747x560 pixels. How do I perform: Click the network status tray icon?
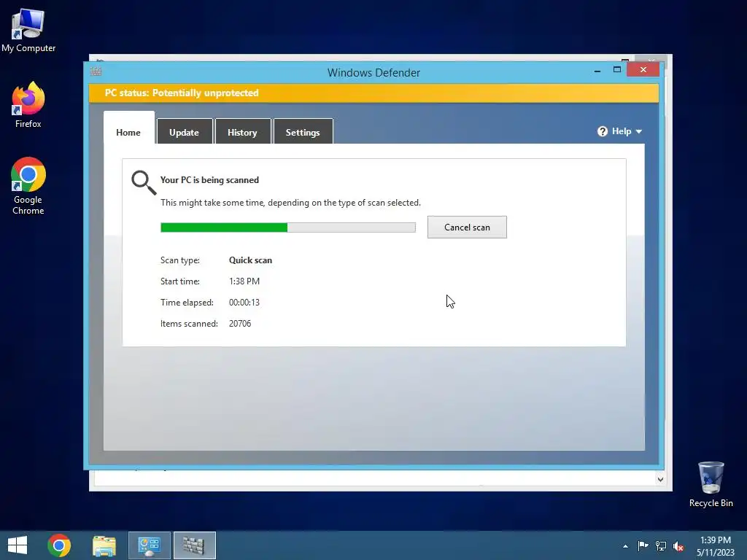661,545
